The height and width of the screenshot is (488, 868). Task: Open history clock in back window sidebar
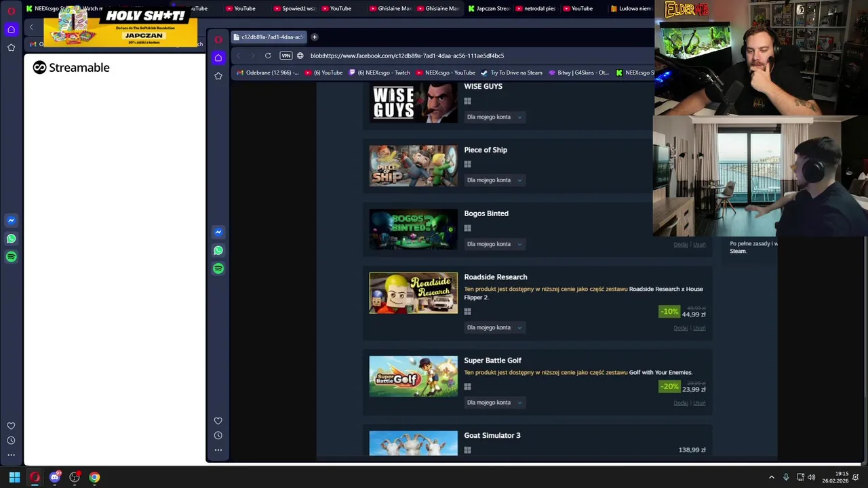11,441
